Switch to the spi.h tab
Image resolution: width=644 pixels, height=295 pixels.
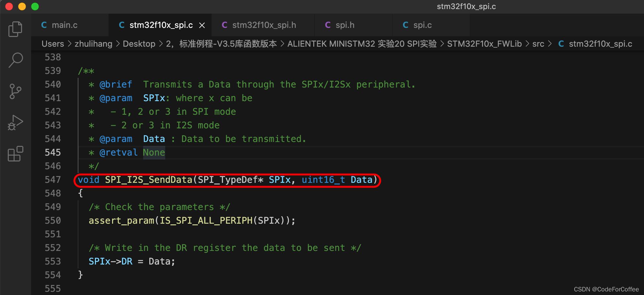point(345,25)
